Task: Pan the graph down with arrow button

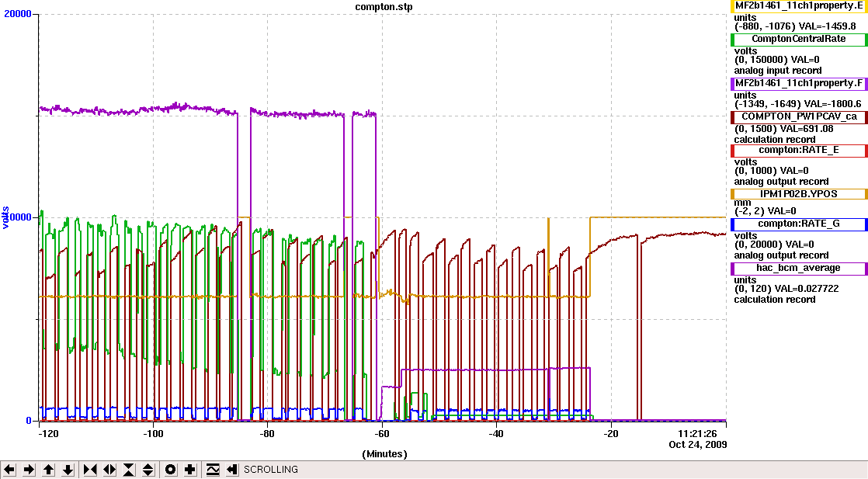Action: coord(68,470)
